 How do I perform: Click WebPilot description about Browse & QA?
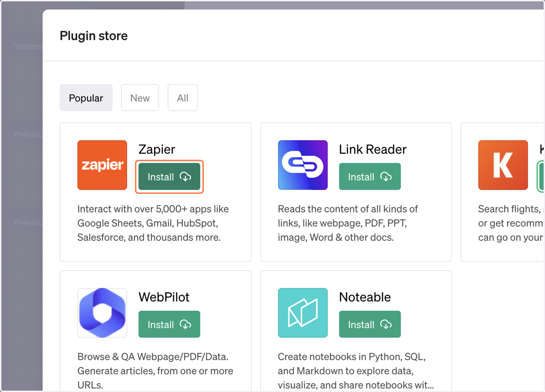pos(155,371)
